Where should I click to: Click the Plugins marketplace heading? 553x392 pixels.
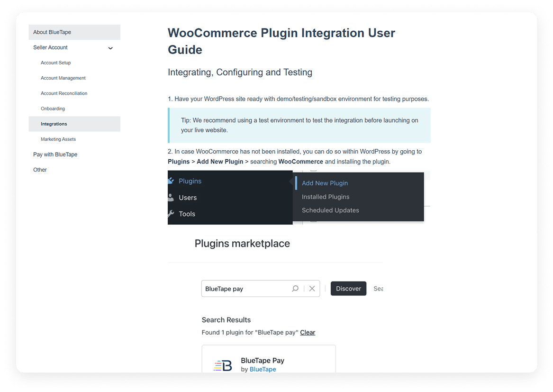tap(242, 244)
